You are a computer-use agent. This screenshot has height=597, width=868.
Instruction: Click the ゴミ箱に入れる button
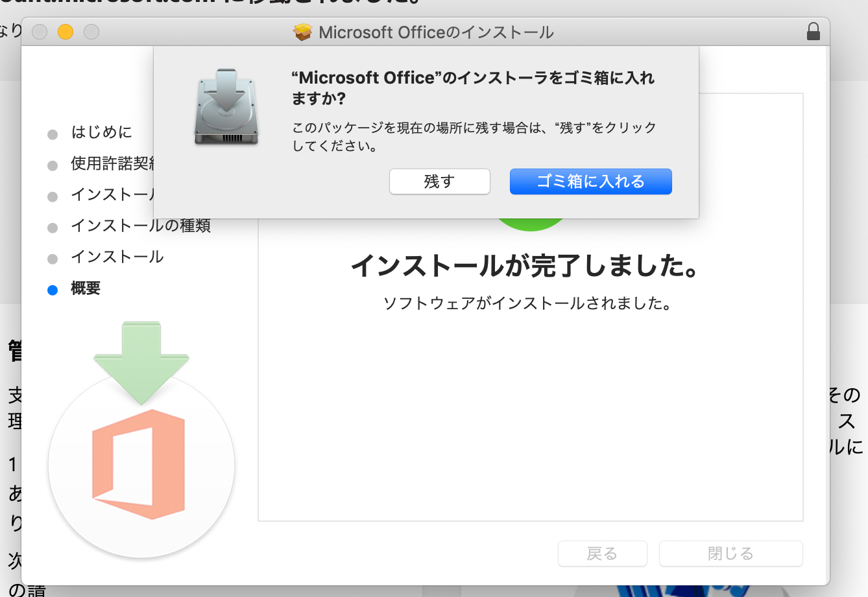click(x=590, y=181)
